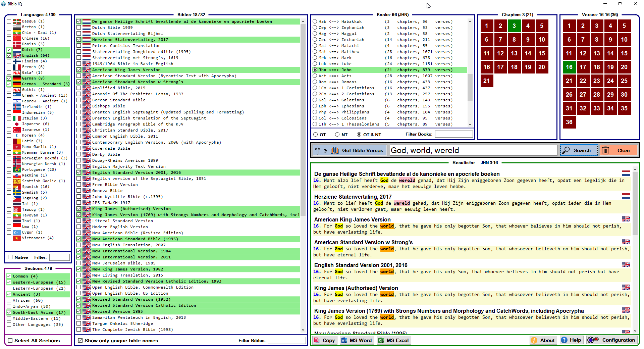The image size is (644, 349).
Task: Open Help with the question mark icon
Action: click(x=571, y=340)
